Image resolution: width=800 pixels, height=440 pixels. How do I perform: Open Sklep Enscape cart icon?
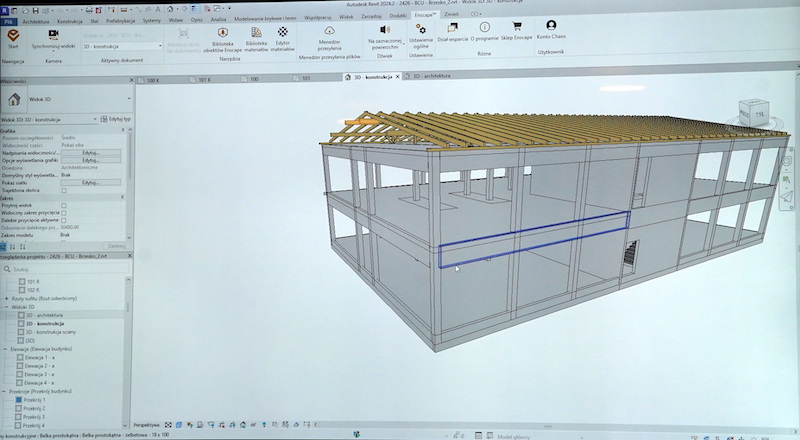tap(517, 27)
